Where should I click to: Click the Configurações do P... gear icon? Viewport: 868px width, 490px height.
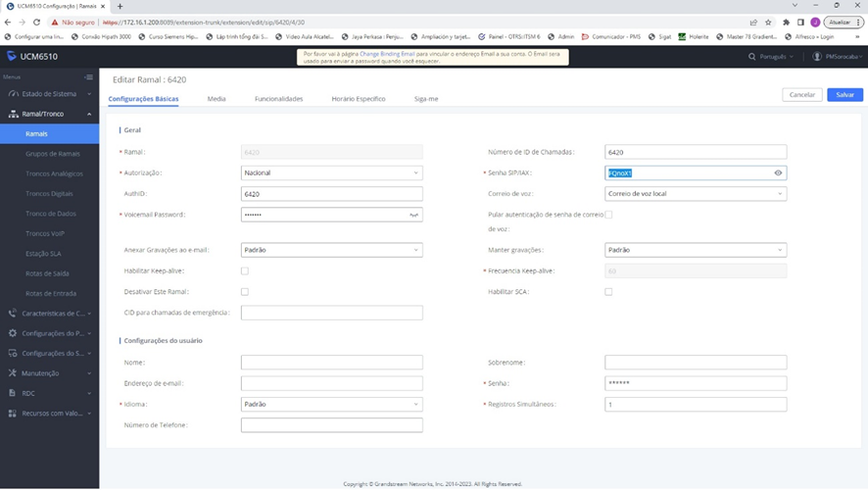pos(13,333)
